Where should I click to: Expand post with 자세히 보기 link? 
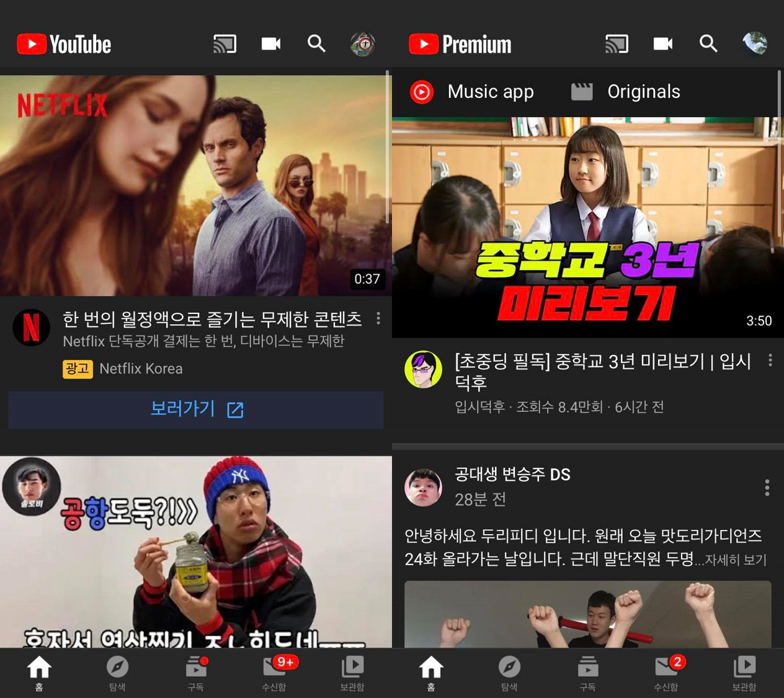coord(736,560)
